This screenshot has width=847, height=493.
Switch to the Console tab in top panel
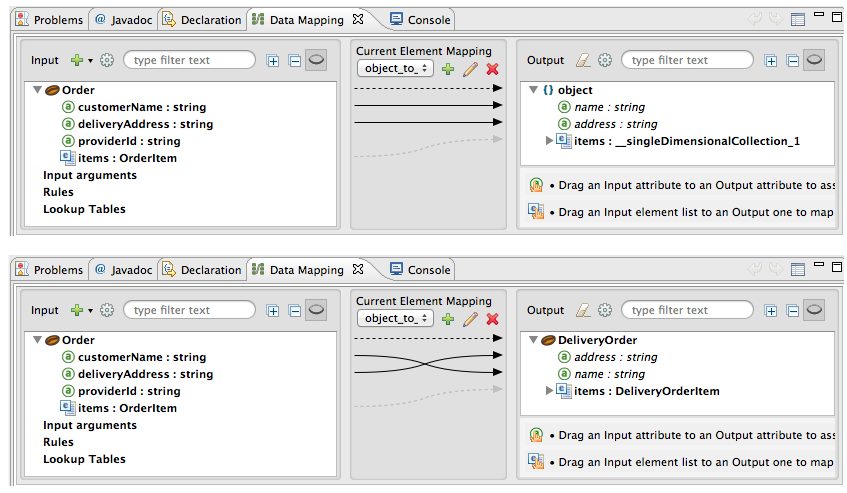pyautogui.click(x=420, y=19)
